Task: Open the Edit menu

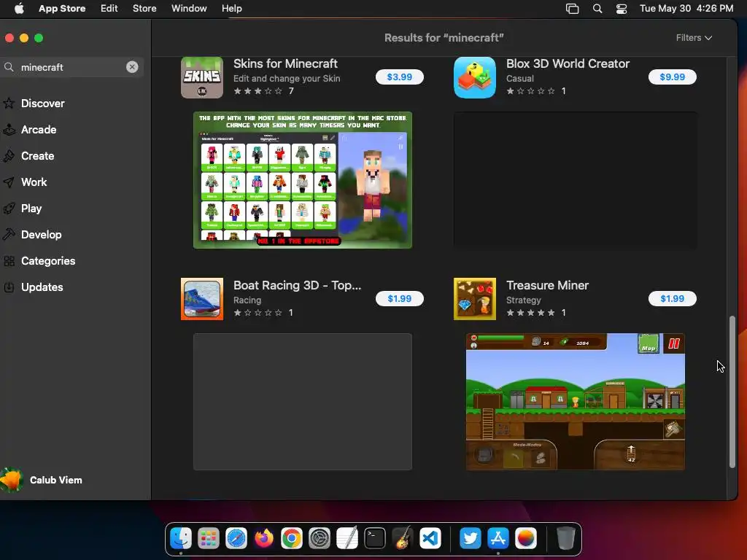Action: (109, 9)
